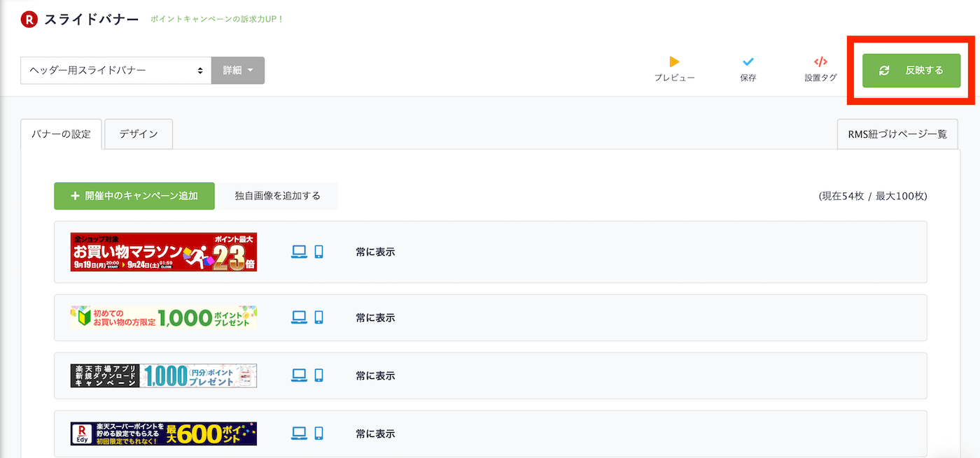Click the スライドバナー page title

92,20
